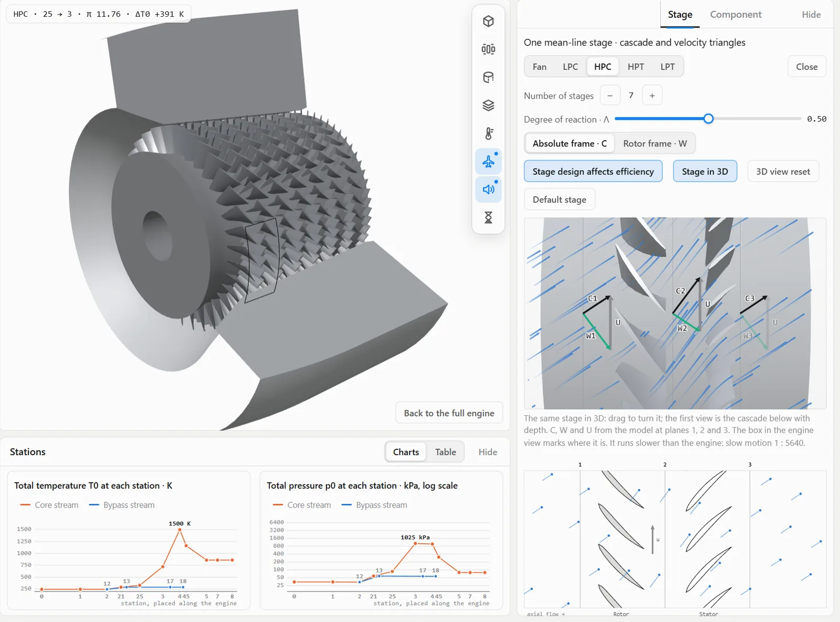The width and height of the screenshot is (840, 622).
Task: Click the 3D stage cascade viewport
Action: [675, 313]
